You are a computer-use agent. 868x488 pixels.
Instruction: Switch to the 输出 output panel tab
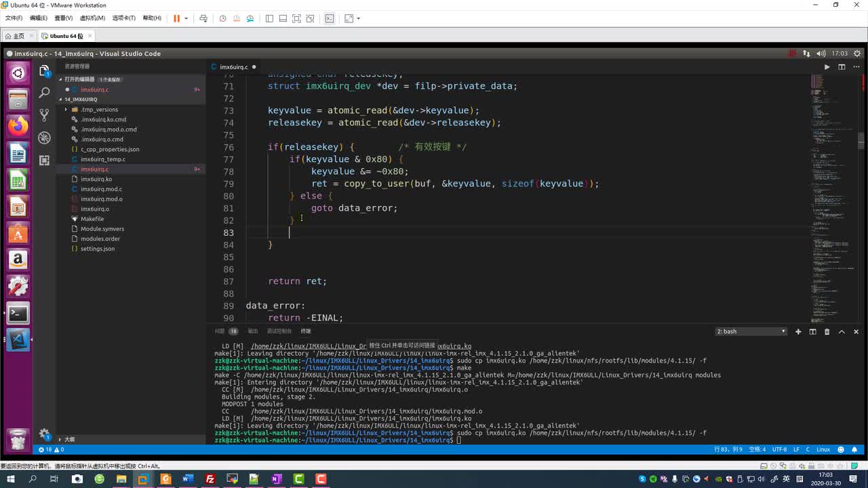click(x=253, y=331)
